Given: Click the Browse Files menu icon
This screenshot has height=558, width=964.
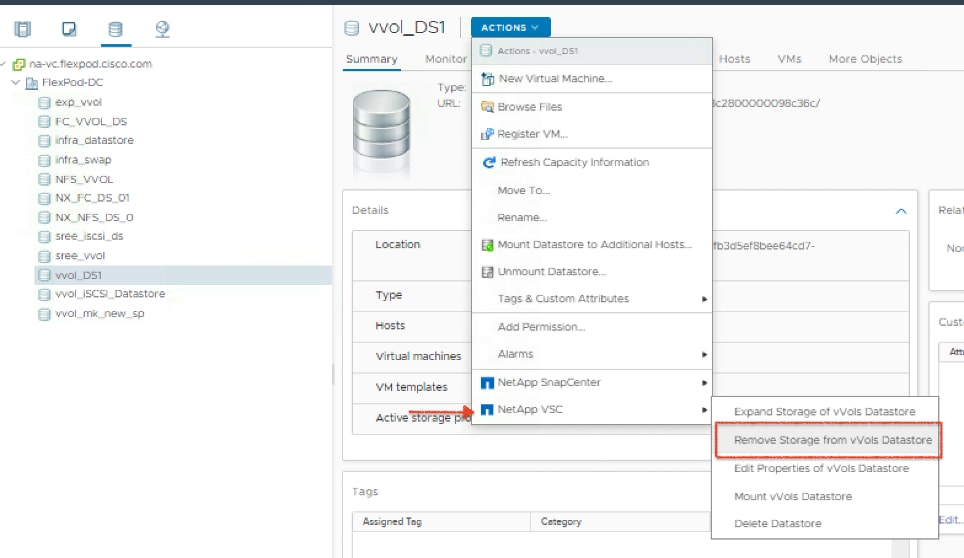Looking at the screenshot, I should (488, 107).
